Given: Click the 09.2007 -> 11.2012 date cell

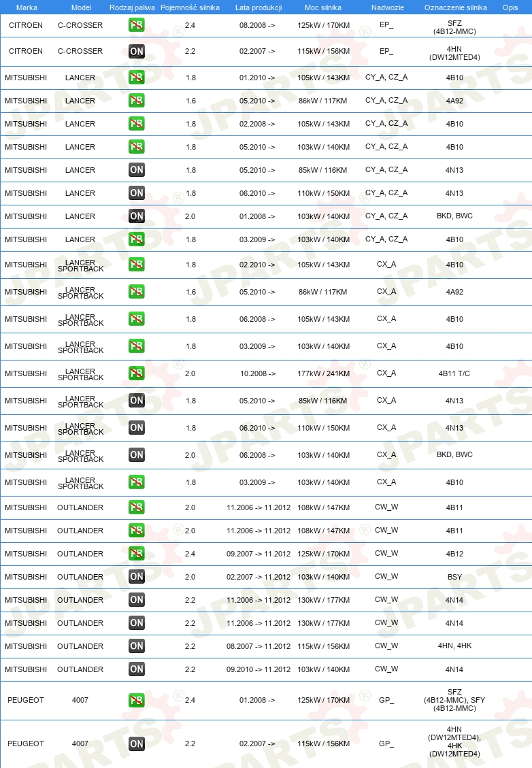Looking at the screenshot, I should point(258,554).
